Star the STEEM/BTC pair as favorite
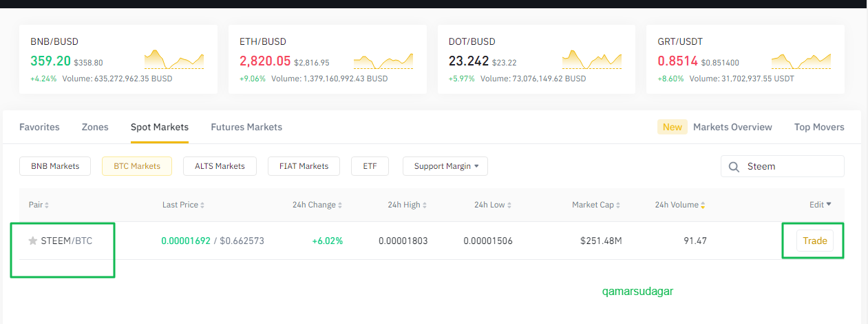Image resolution: width=868 pixels, height=324 pixels. click(32, 241)
